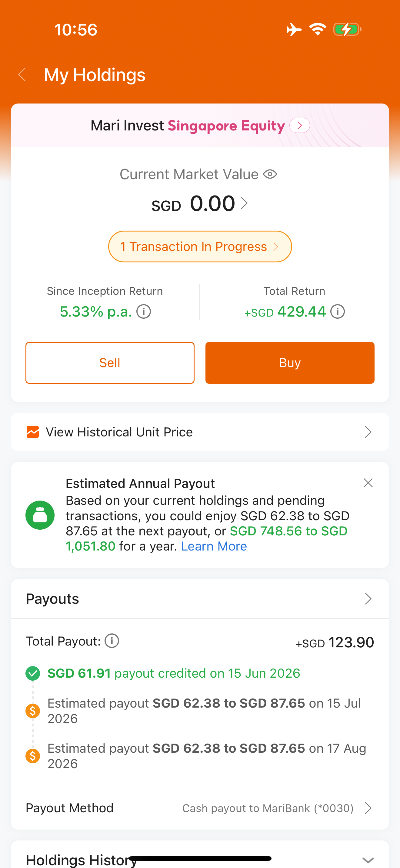This screenshot has width=400, height=868.
Task: Open info icon next to Total Return amount
Action: click(x=337, y=311)
